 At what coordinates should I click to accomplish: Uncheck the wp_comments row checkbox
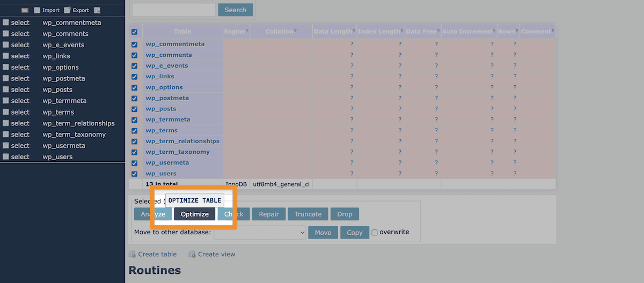tap(135, 55)
